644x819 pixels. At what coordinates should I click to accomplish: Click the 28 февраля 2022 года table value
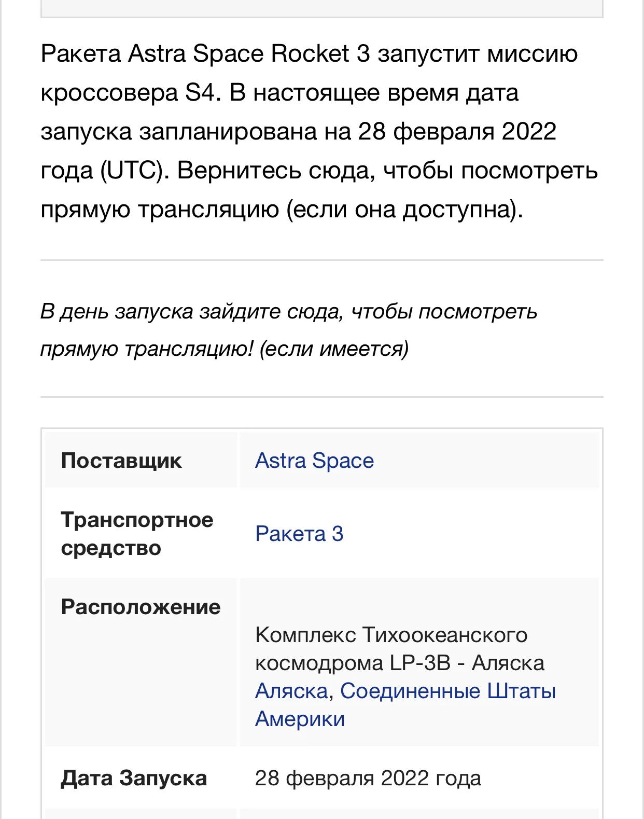pos(368,778)
